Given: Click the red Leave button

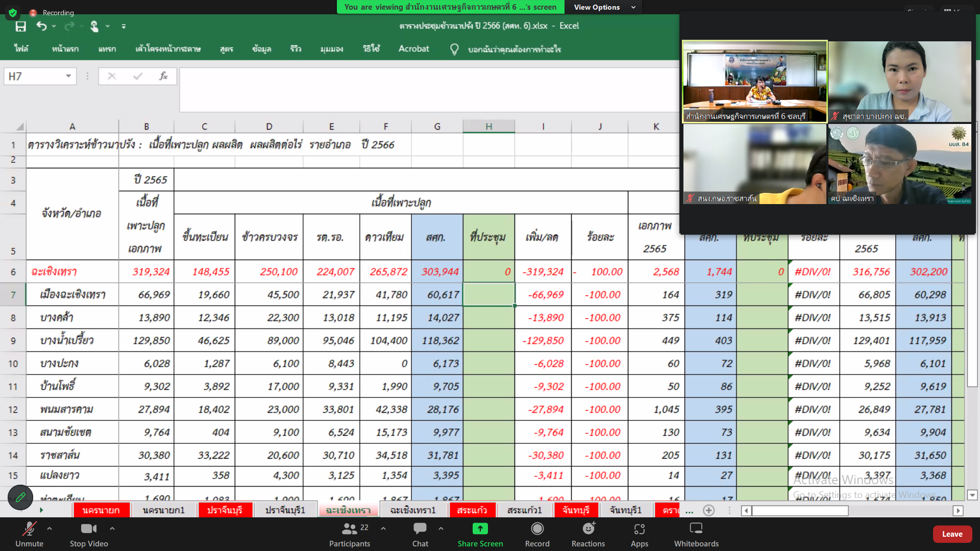Looking at the screenshot, I should (952, 534).
